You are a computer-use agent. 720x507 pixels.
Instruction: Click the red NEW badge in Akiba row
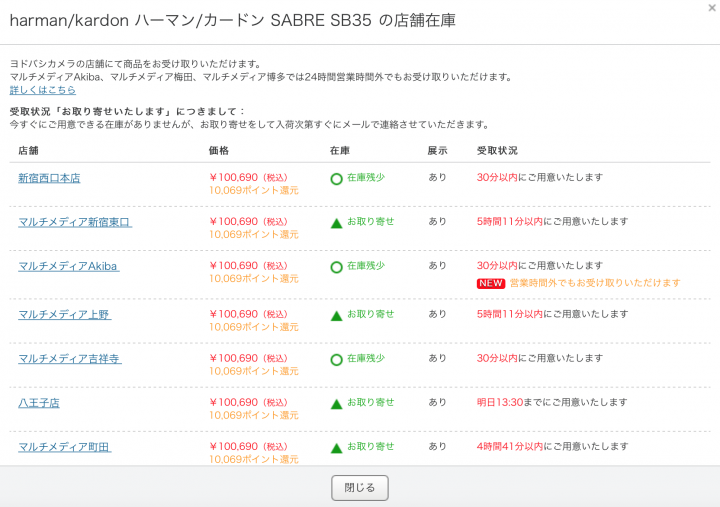491,283
